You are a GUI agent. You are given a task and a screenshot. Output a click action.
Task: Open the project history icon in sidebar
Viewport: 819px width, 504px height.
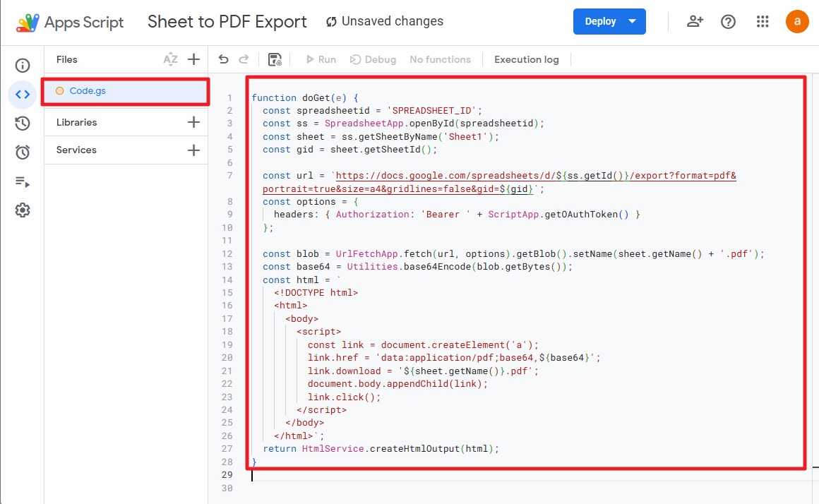point(23,124)
